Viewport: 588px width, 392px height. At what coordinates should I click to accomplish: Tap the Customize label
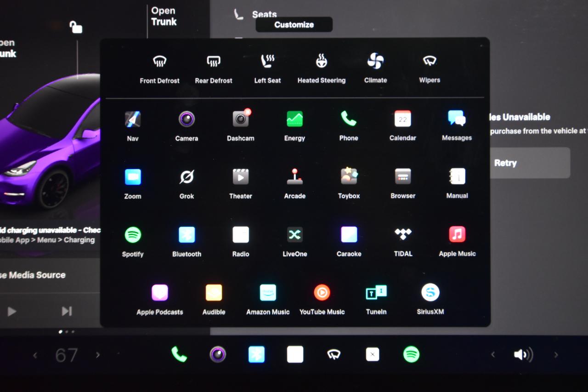pyautogui.click(x=294, y=25)
